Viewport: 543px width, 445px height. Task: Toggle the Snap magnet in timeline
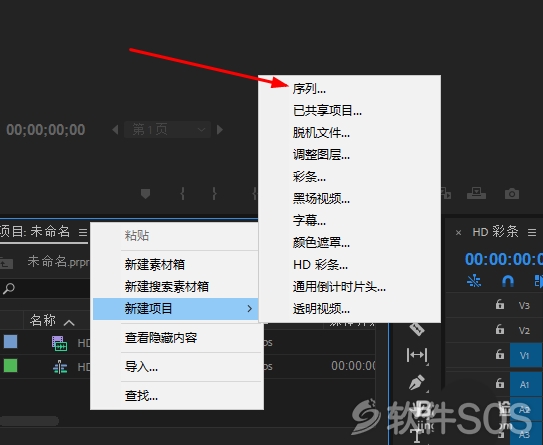[508, 281]
